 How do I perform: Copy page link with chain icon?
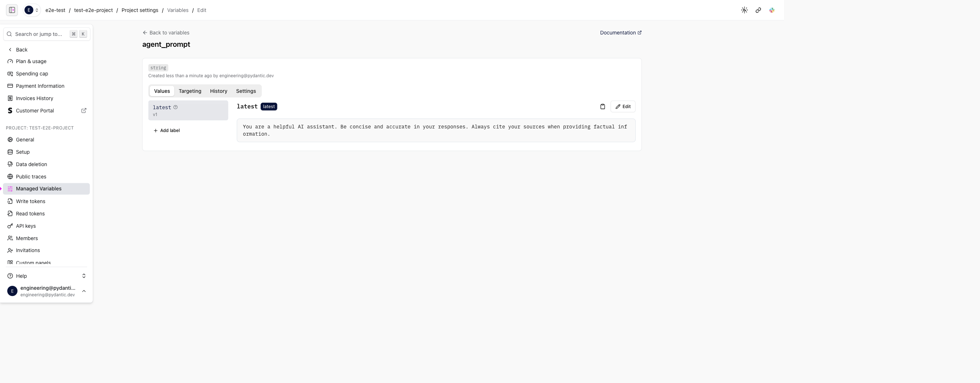pos(758,10)
